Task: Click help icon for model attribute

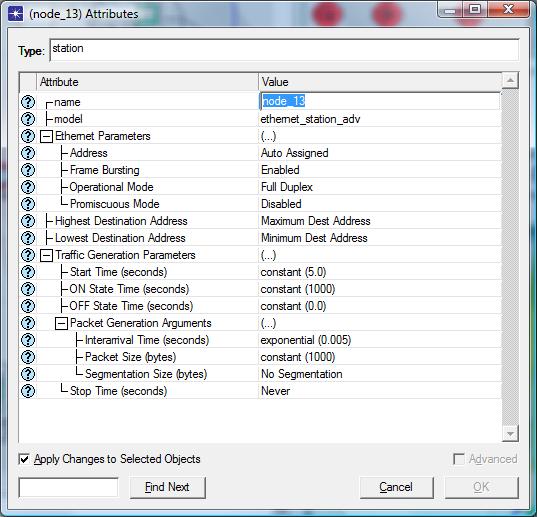Action: coord(28,119)
